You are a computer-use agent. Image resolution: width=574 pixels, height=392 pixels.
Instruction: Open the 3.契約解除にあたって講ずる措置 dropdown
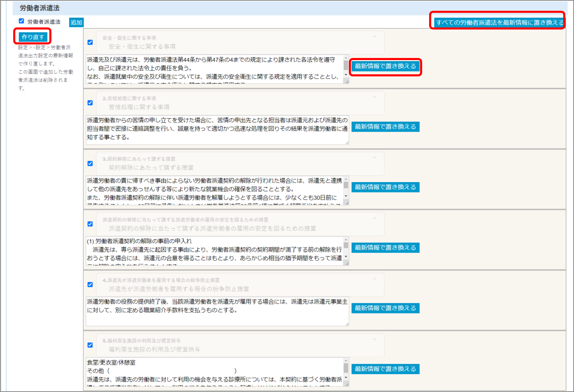click(240, 164)
